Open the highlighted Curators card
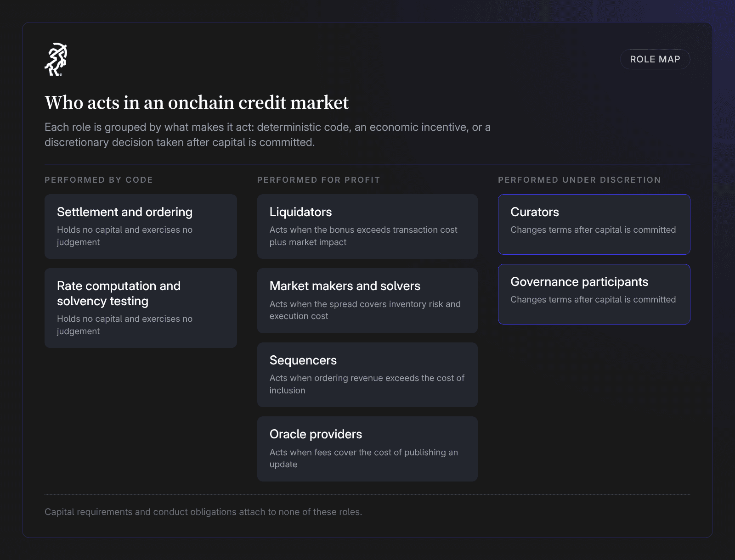Image resolution: width=735 pixels, height=560 pixels. 594,224
